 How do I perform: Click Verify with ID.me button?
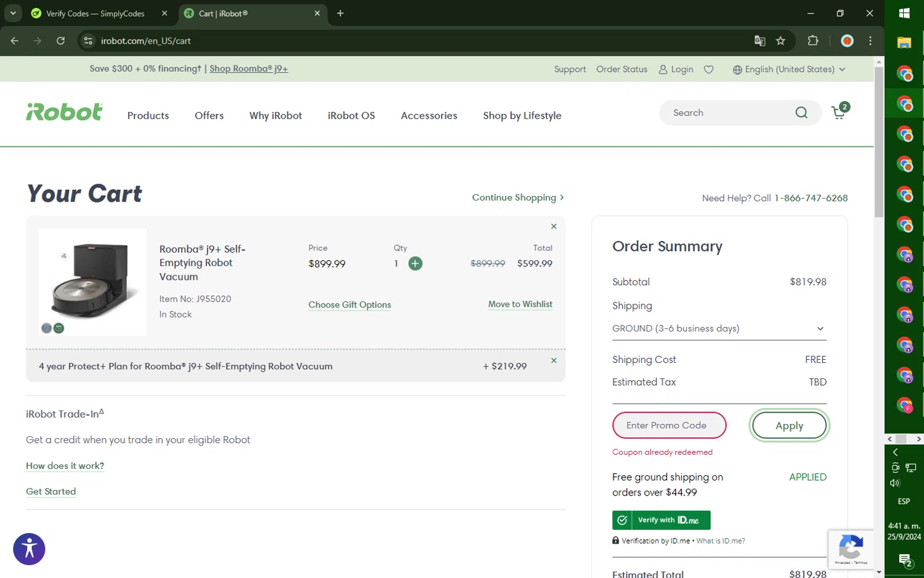coord(661,520)
